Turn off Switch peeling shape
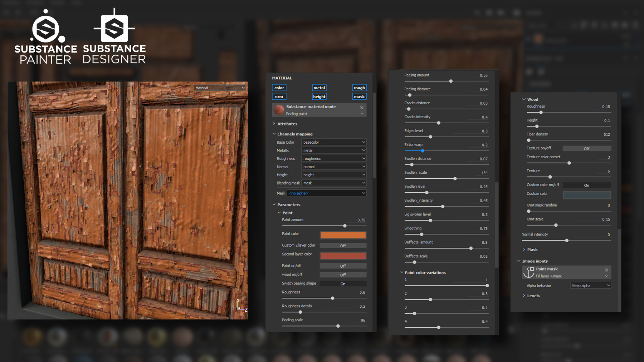Image resolution: width=644 pixels, height=362 pixels. point(343,284)
